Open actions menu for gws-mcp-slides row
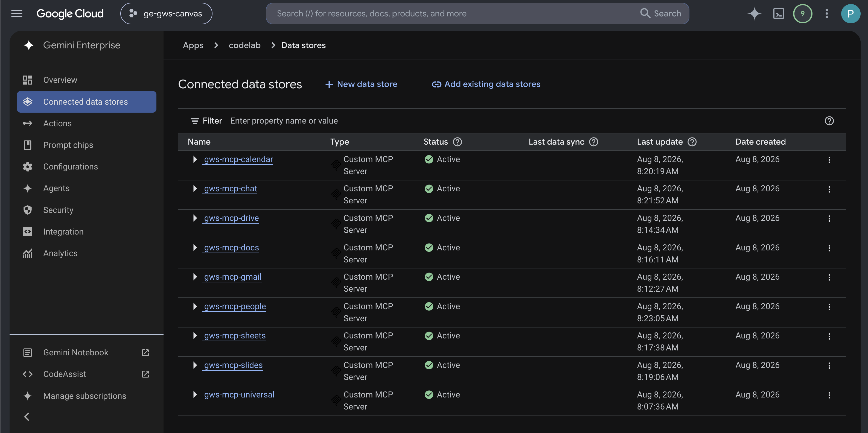Image resolution: width=868 pixels, height=433 pixels. (x=829, y=366)
